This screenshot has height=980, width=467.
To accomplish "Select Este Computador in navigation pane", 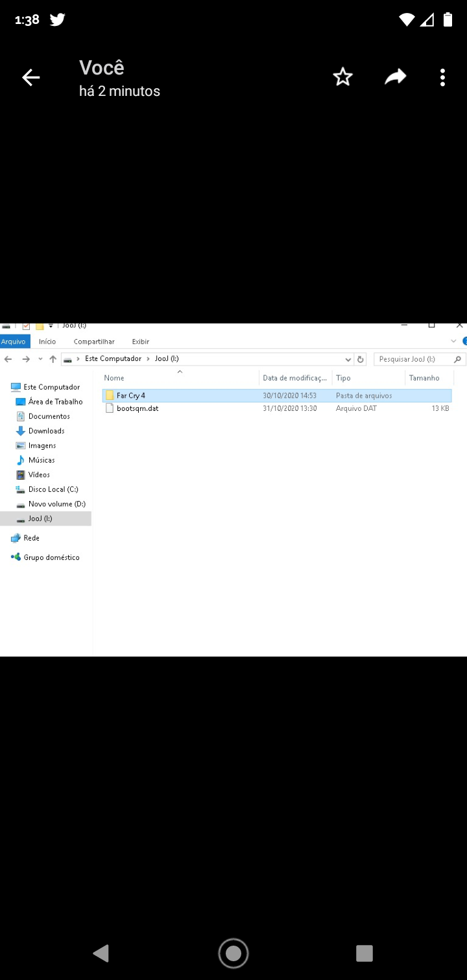I will tap(45, 387).
